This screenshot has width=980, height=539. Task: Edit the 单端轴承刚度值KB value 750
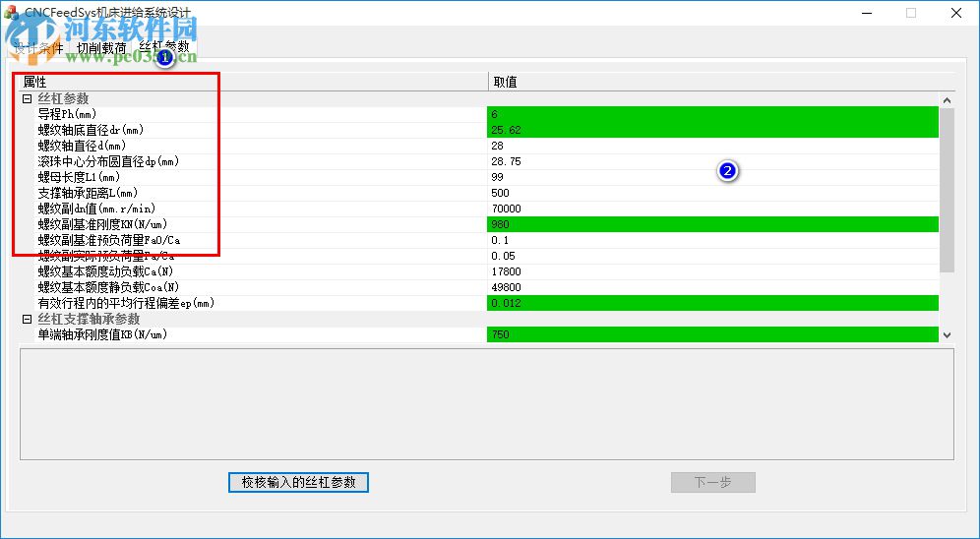[712, 334]
